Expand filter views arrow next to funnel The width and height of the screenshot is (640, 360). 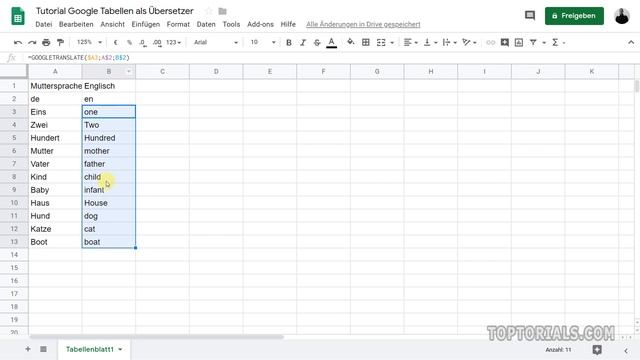point(544,42)
